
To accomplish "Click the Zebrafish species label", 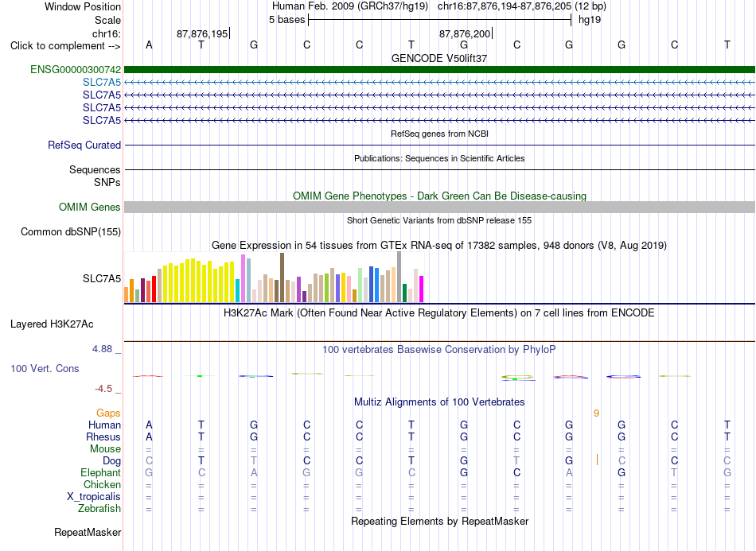I will tap(99, 508).
